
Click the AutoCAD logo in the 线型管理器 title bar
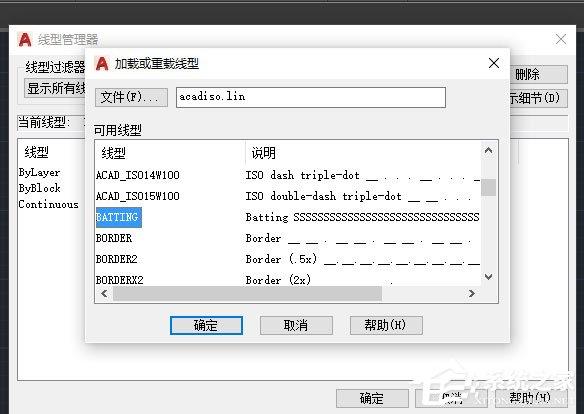(25, 39)
